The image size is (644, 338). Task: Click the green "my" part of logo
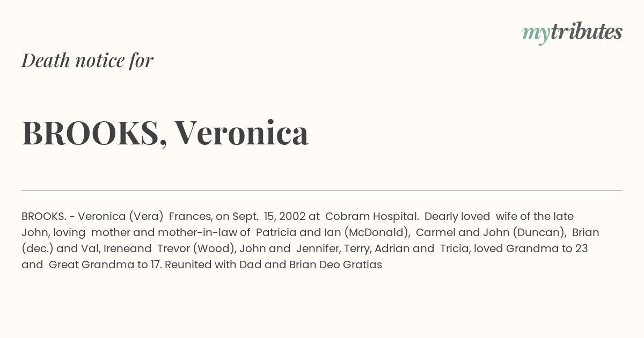[536, 35]
